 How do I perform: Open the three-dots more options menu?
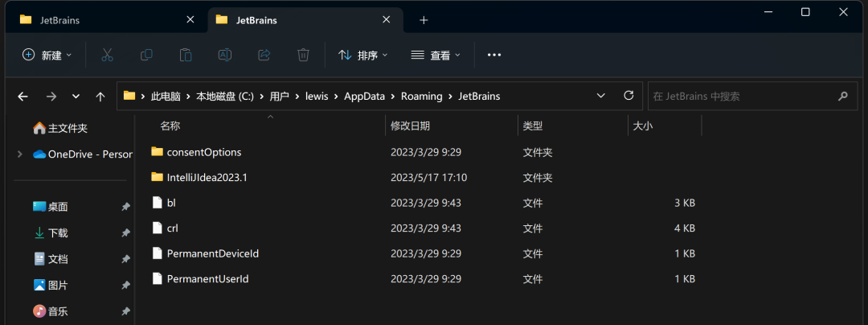pos(493,55)
